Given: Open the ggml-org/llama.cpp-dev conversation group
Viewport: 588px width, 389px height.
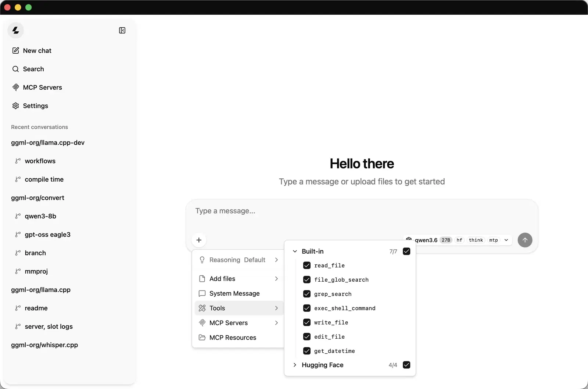Looking at the screenshot, I should click(48, 143).
